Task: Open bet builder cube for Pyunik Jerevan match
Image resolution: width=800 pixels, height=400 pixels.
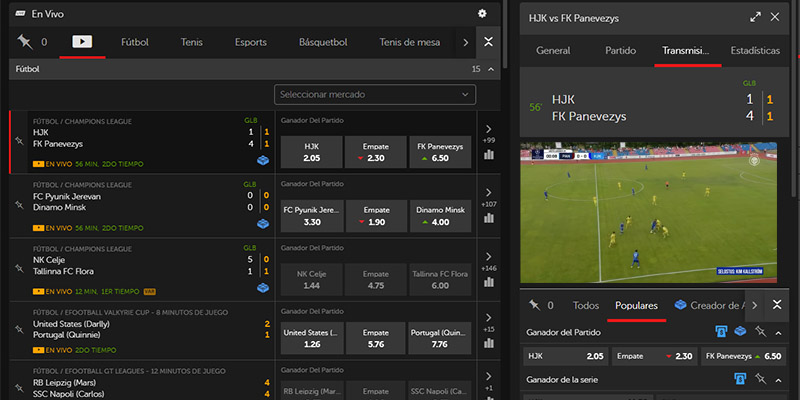Action: [263, 224]
